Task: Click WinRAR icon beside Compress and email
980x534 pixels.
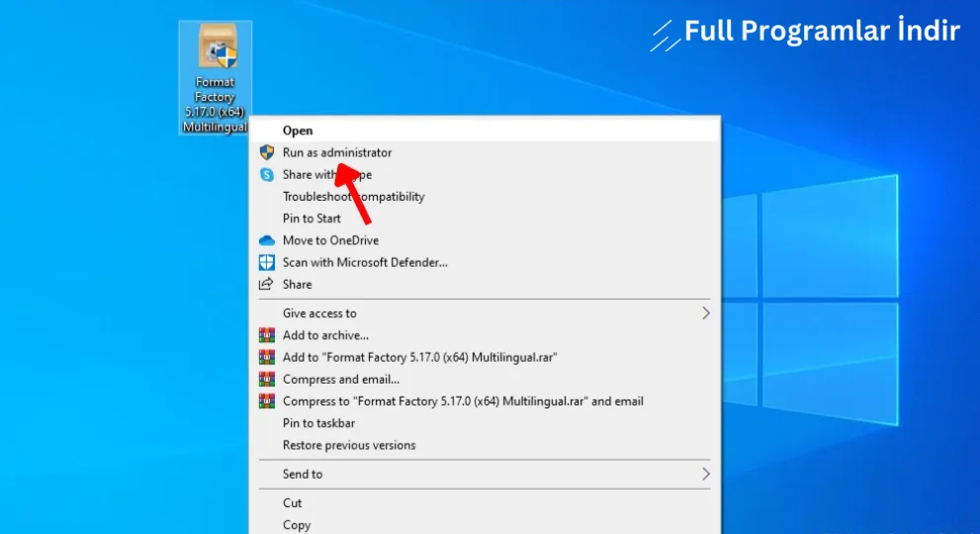Action: [x=267, y=379]
